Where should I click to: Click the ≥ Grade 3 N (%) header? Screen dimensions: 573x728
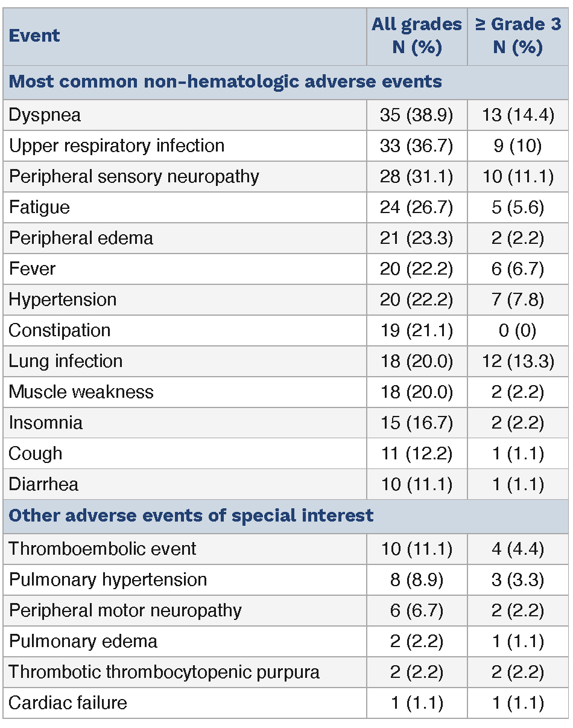[518, 36]
